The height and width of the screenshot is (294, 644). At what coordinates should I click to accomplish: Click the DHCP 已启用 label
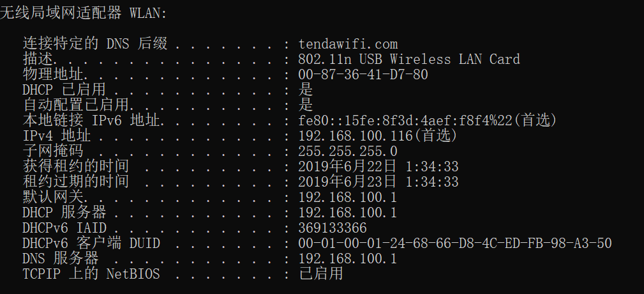[x=64, y=90]
